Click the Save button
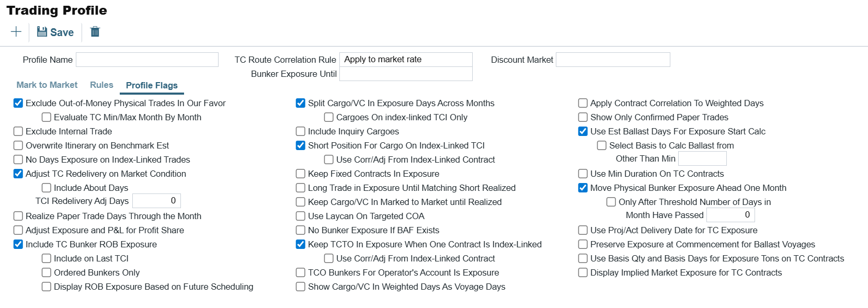 point(55,32)
